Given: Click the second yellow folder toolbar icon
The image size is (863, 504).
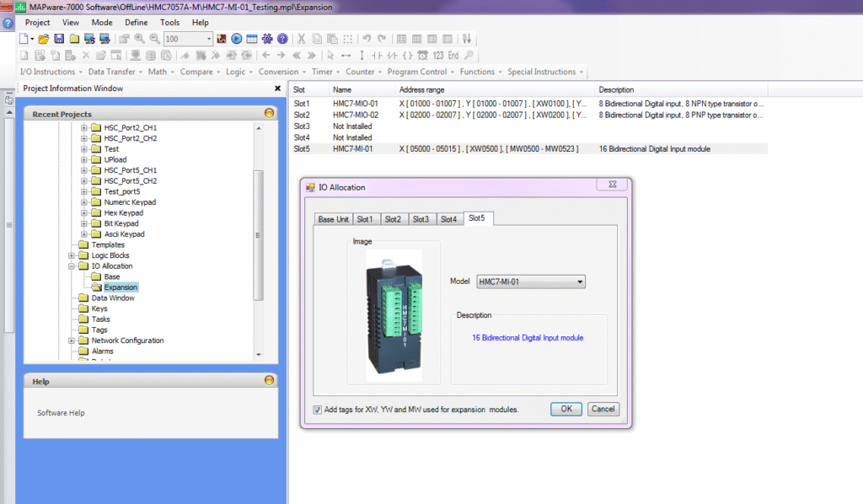Looking at the screenshot, I should pos(74,39).
